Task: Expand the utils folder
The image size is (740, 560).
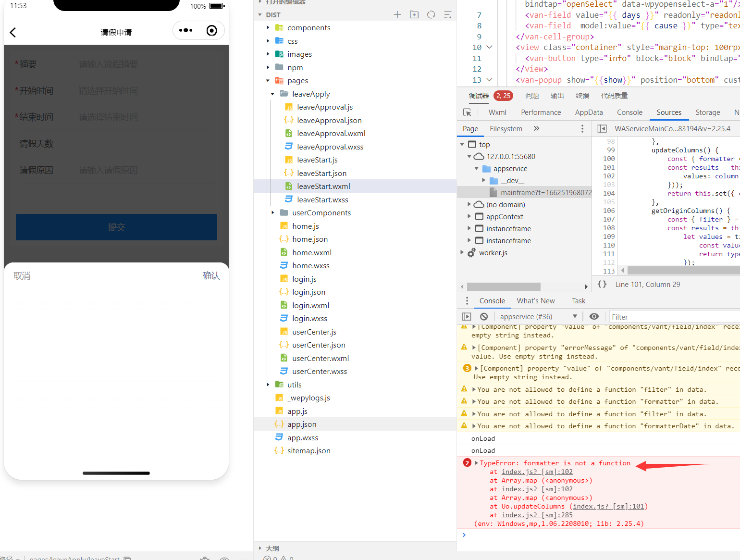Action: (268, 385)
